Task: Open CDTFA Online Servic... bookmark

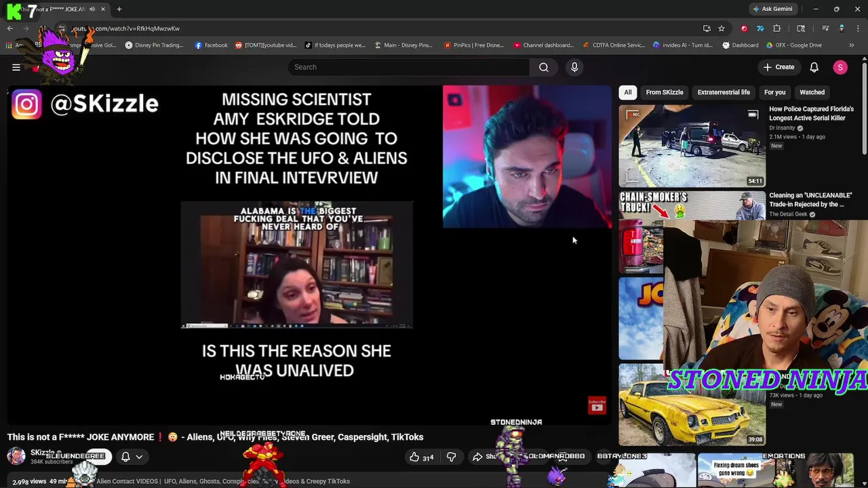Action: coord(614,45)
